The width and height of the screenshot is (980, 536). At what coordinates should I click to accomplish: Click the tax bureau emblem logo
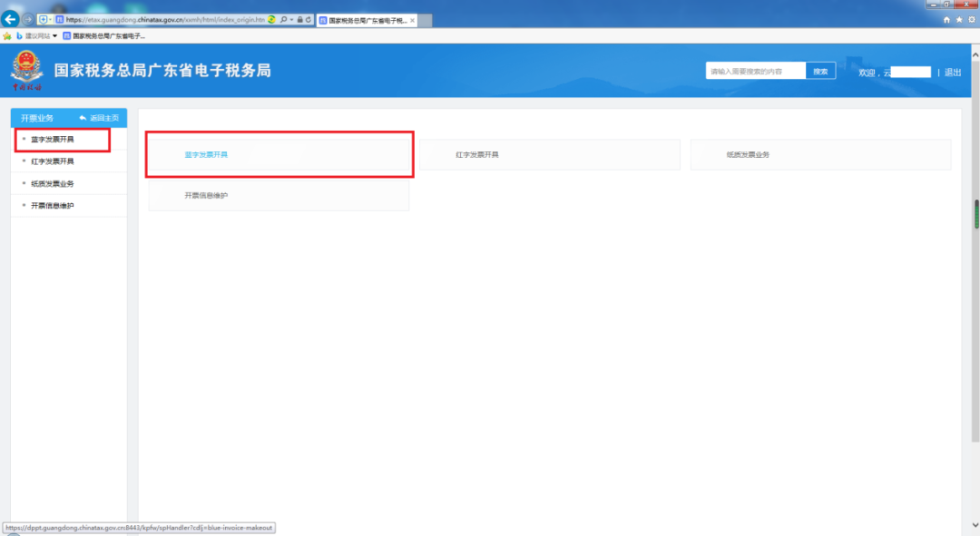coord(26,70)
